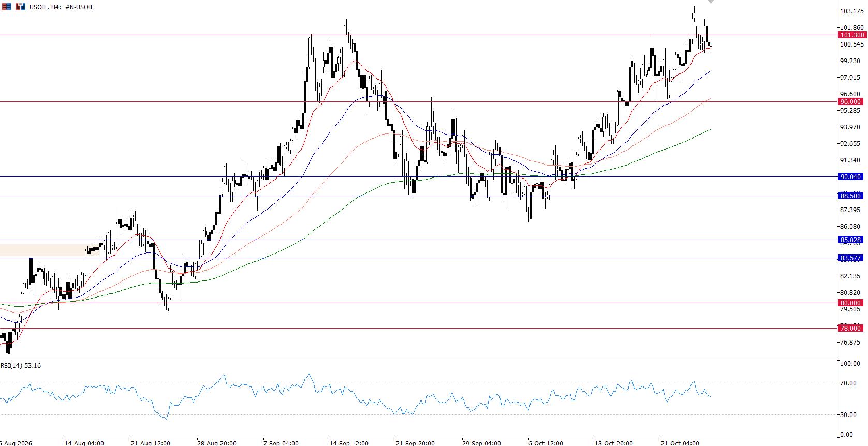
Task: Click the 103.175 price on the scale
Action: click(851, 11)
